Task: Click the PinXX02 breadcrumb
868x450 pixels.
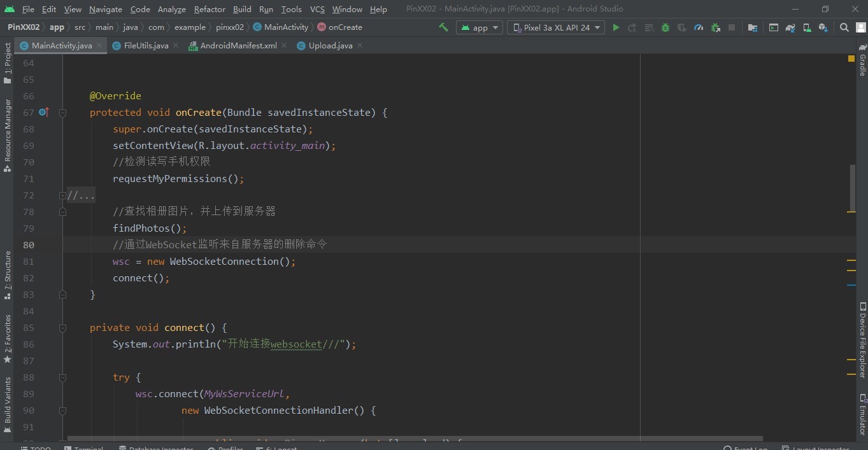Action: click(x=24, y=27)
